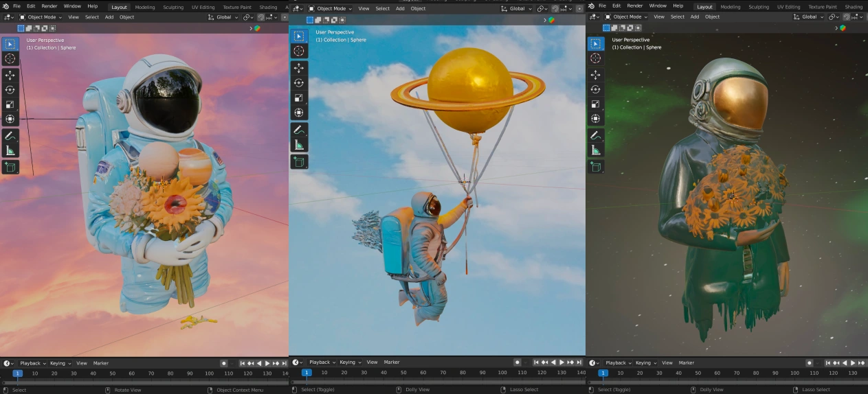Open the Object Mode dropdown in the Saturn balloon window

pyautogui.click(x=331, y=9)
